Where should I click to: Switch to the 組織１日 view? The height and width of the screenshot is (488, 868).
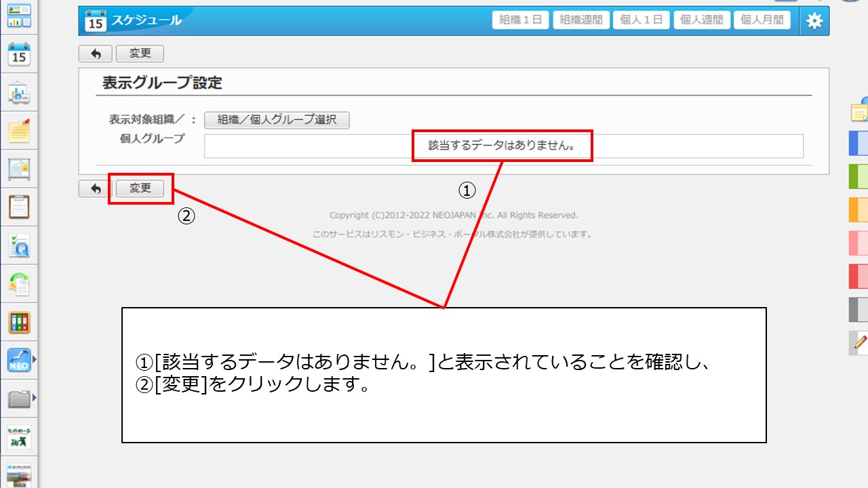tap(521, 20)
